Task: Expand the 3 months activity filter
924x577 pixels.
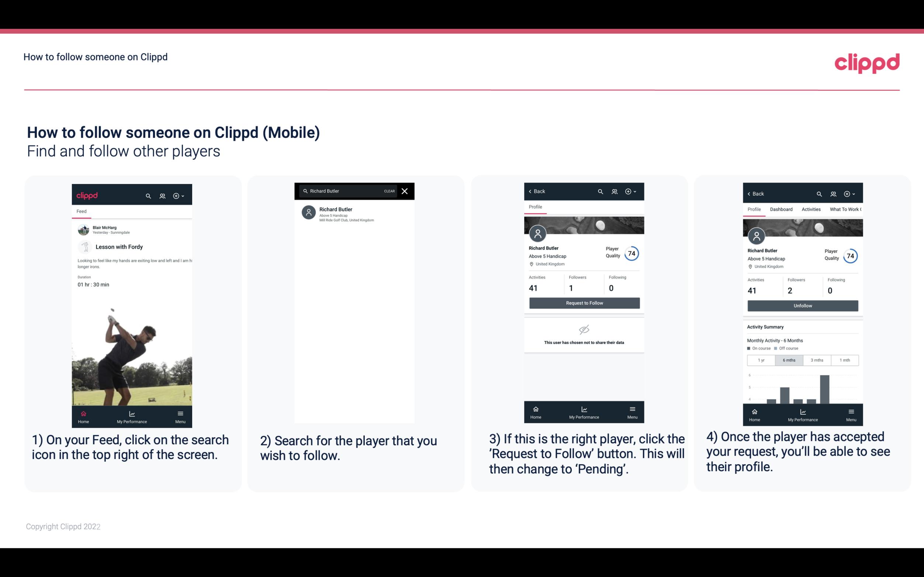Action: (817, 359)
